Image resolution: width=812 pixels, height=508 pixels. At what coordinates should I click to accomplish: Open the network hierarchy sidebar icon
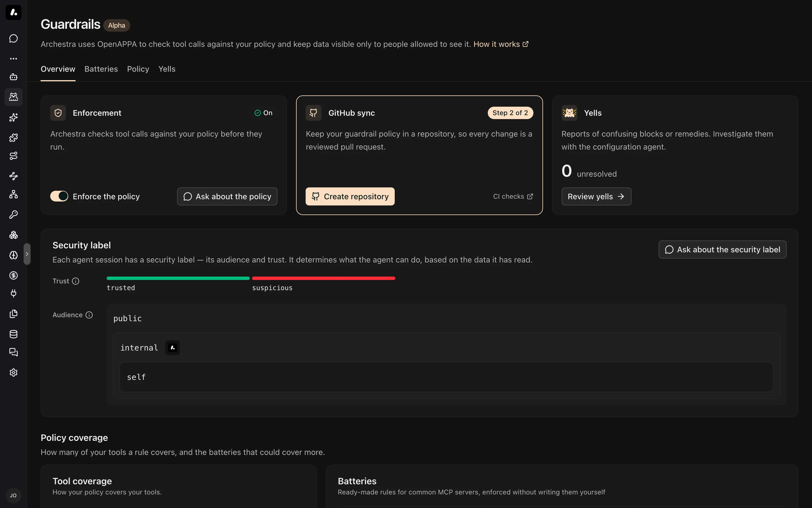click(x=14, y=194)
